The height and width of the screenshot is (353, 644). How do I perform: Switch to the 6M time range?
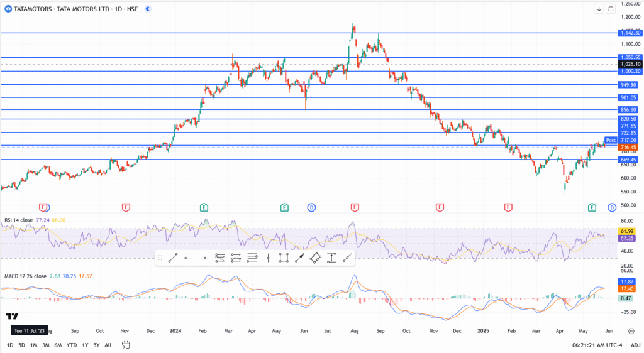(58, 345)
